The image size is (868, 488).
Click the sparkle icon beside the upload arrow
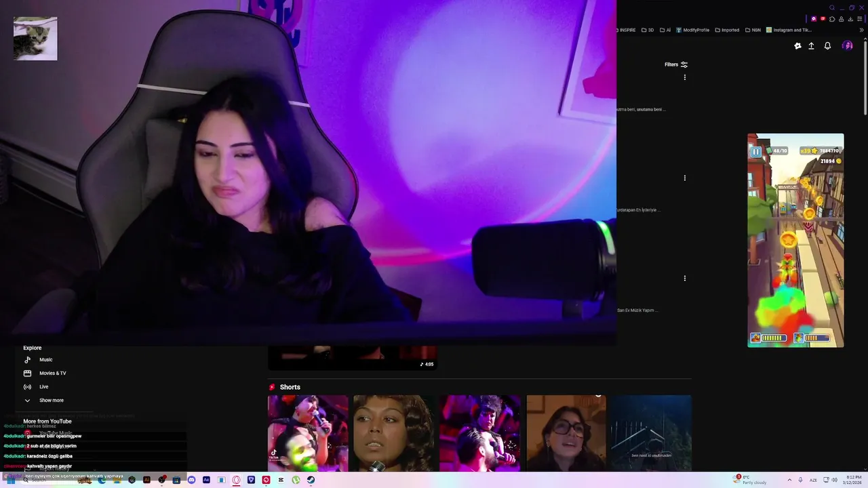pos(797,45)
